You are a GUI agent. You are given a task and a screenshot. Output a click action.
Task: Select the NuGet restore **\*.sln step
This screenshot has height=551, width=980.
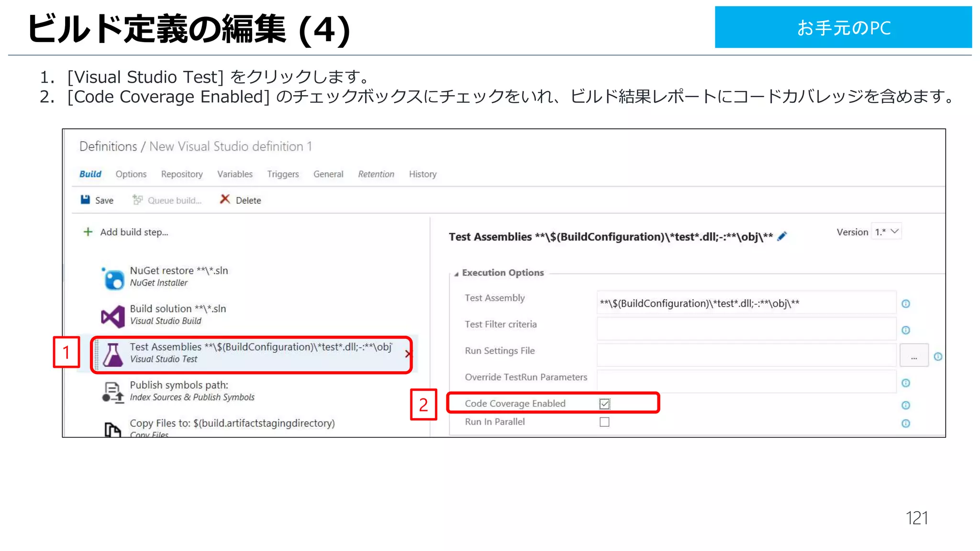pos(246,277)
